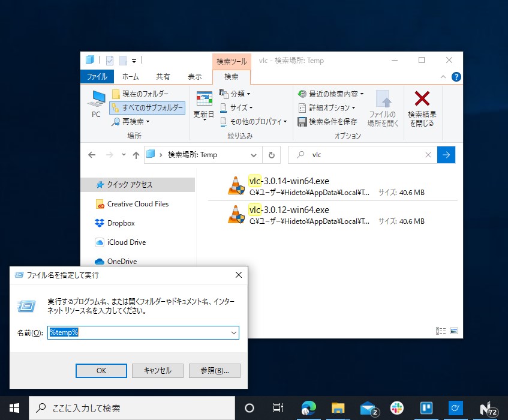Switch to the 検索 ribbon tab

pos(231,77)
